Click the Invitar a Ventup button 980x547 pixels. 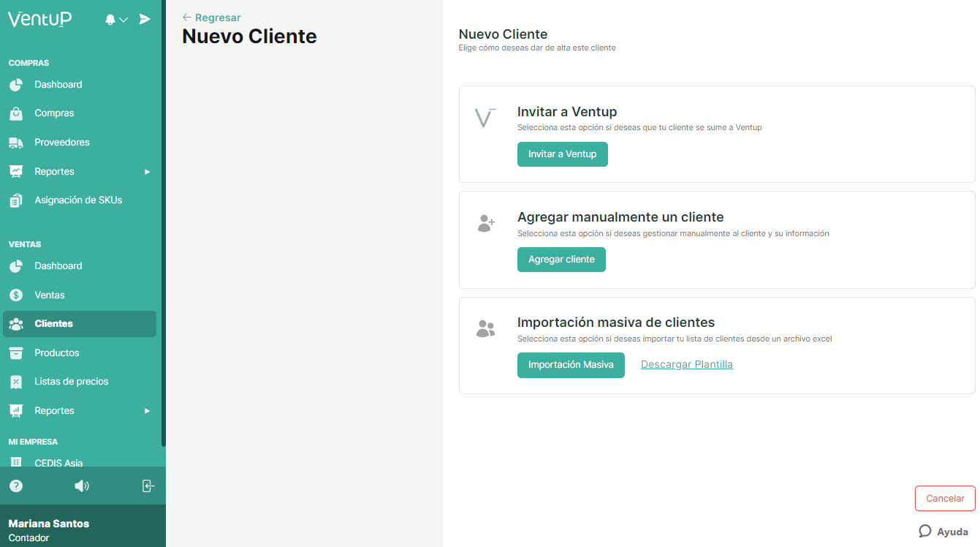click(562, 154)
